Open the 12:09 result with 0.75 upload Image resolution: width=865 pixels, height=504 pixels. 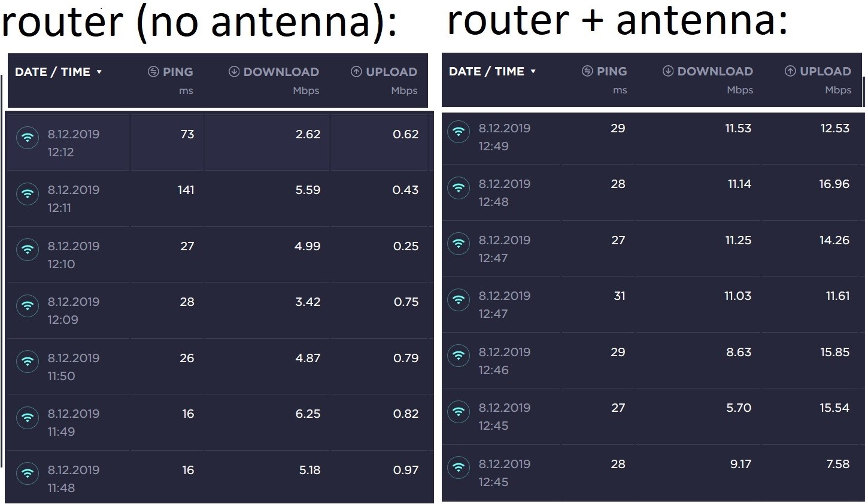tap(220, 311)
